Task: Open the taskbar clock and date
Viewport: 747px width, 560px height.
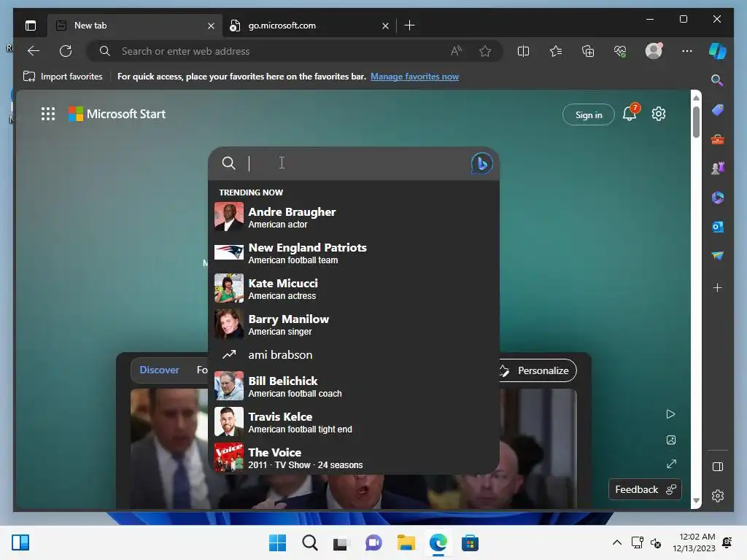Action: click(x=694, y=542)
